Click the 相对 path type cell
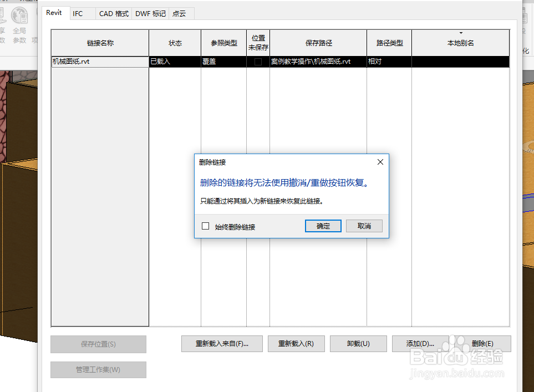This screenshot has height=392, width=534. (x=389, y=62)
